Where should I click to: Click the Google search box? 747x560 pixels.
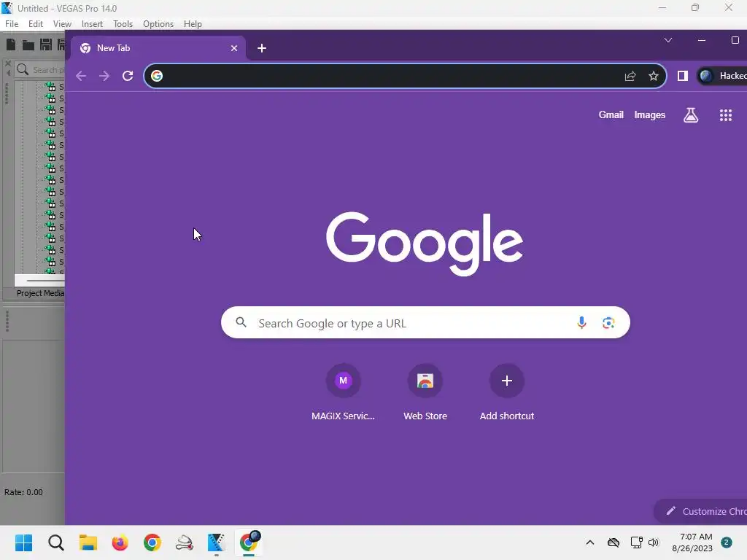click(425, 323)
